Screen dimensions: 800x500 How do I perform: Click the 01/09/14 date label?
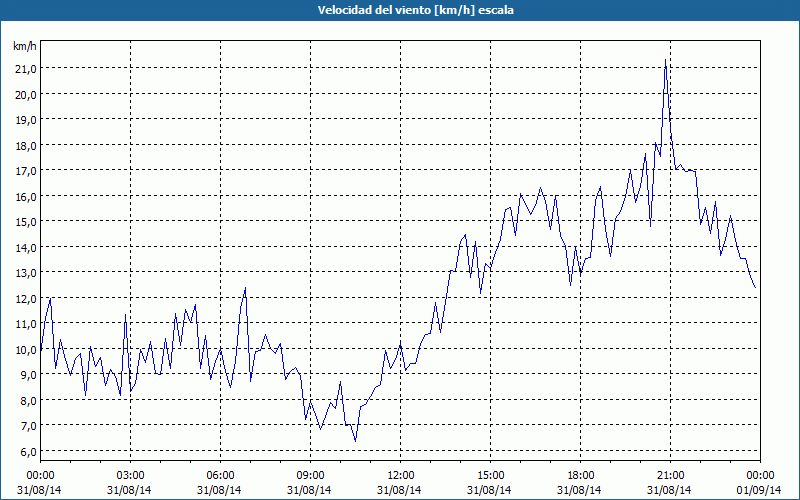(x=759, y=490)
